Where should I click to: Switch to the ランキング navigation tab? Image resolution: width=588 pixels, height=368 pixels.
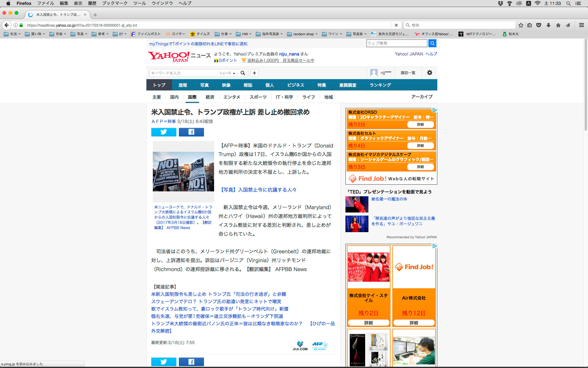[x=380, y=85]
